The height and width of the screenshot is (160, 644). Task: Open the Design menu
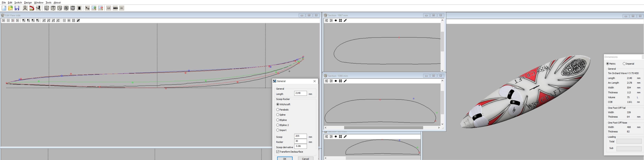[28, 3]
